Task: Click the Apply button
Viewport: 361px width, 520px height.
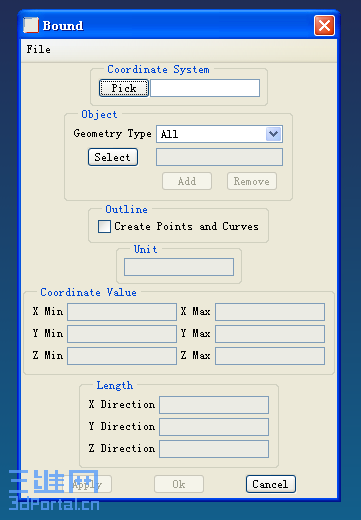Action: pos(87,484)
